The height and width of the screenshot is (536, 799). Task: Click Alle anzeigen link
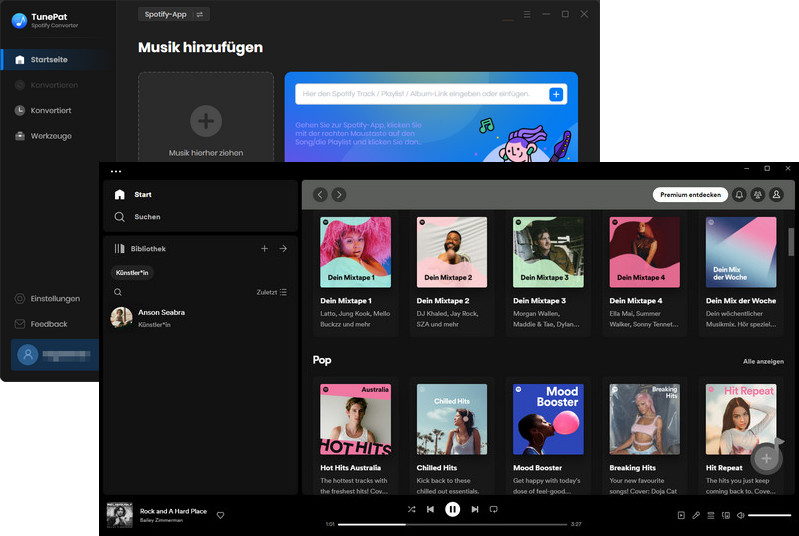pos(763,361)
